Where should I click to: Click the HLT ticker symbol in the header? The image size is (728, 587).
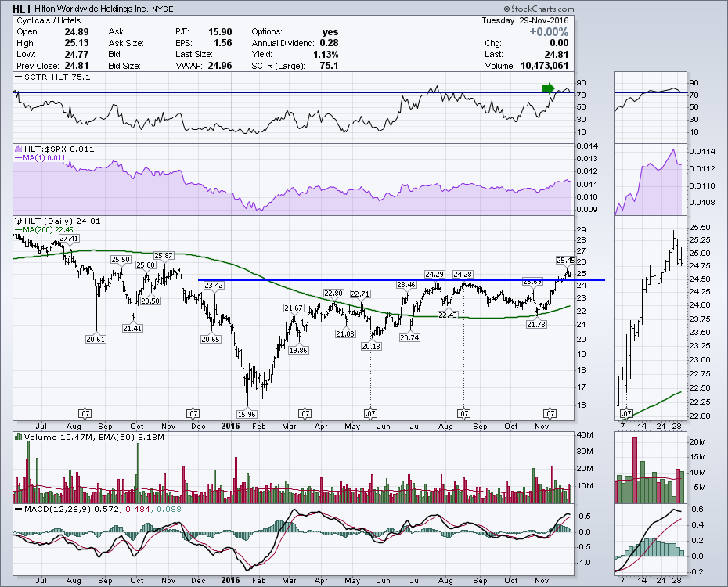(x=22, y=9)
